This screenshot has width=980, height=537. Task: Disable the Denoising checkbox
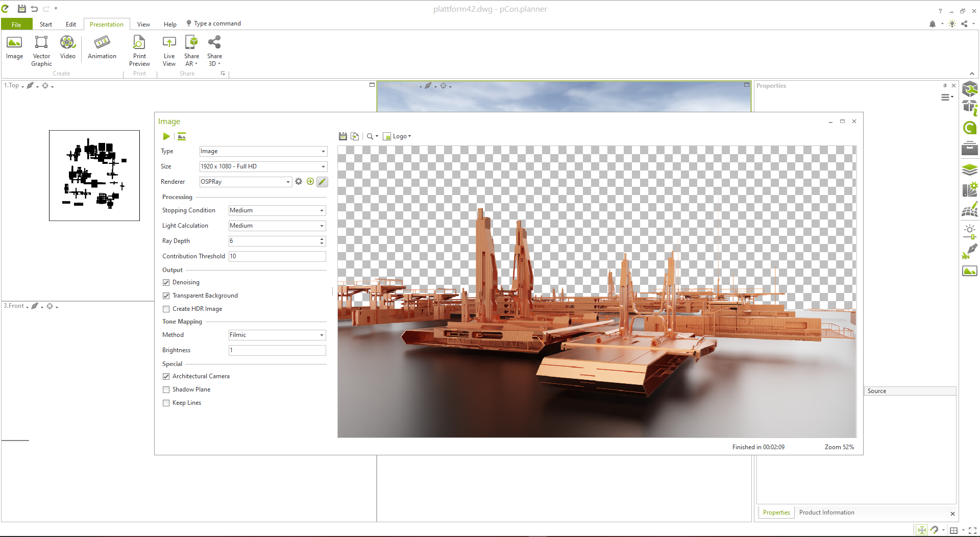[166, 282]
